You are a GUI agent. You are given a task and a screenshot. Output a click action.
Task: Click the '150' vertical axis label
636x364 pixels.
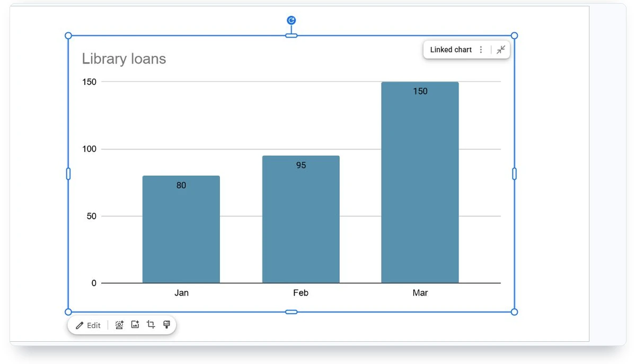click(89, 82)
